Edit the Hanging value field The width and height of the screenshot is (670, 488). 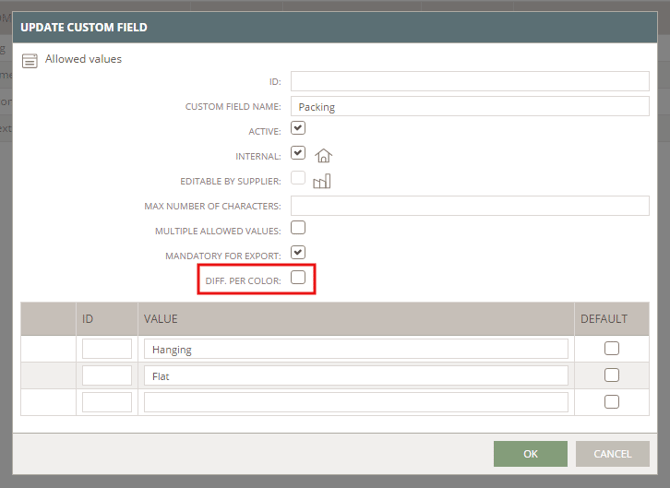356,349
